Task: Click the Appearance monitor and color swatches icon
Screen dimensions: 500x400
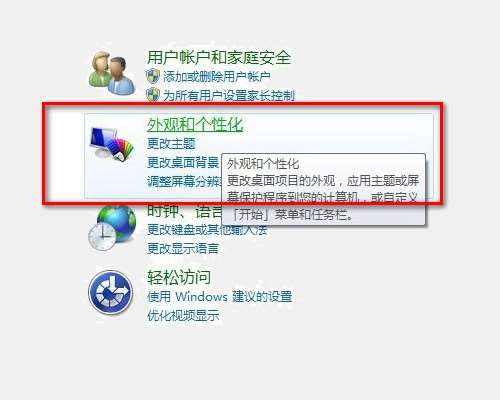Action: click(111, 144)
